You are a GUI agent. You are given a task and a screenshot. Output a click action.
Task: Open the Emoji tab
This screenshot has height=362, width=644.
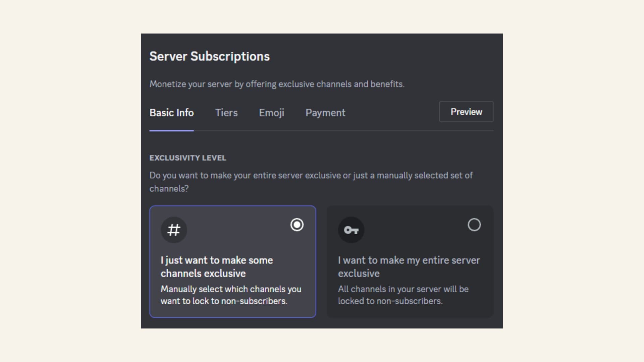coord(272,113)
